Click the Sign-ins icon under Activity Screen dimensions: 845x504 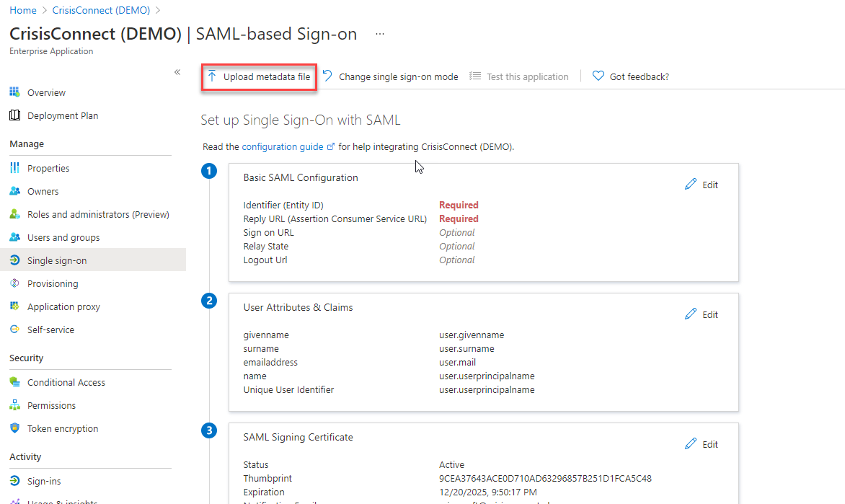coord(14,481)
